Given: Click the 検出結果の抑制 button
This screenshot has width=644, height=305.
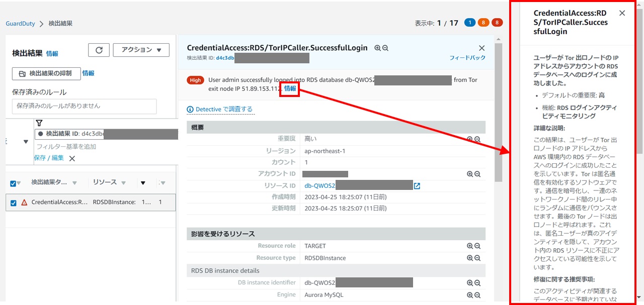Looking at the screenshot, I should (x=46, y=73).
